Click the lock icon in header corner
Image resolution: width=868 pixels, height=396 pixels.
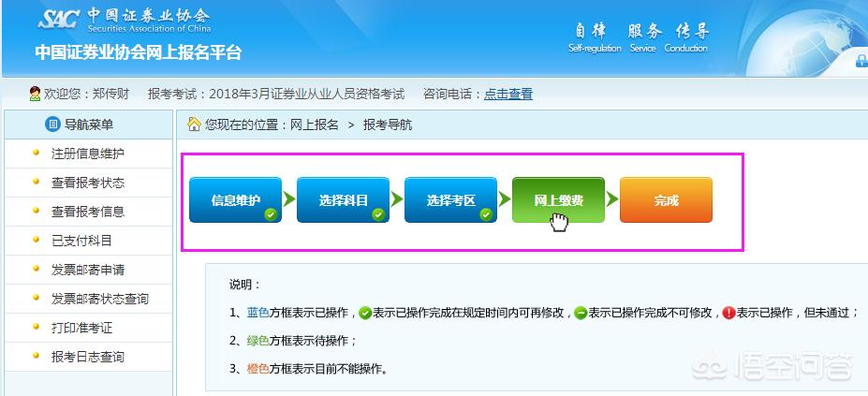click(861, 60)
